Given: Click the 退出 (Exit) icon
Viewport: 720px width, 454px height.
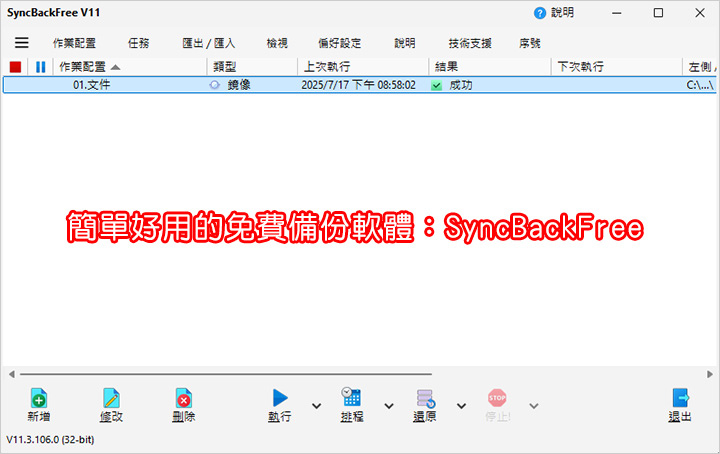Looking at the screenshot, I should 680,398.
